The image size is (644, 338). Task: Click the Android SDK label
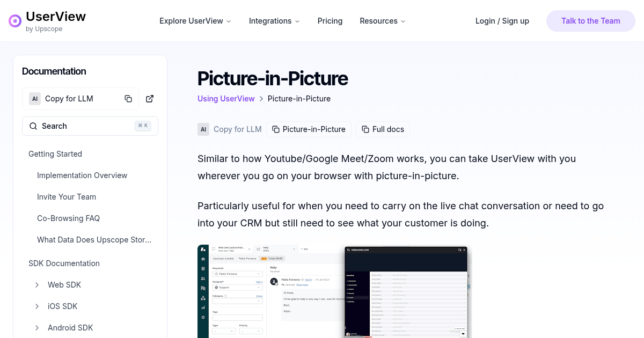point(70,328)
